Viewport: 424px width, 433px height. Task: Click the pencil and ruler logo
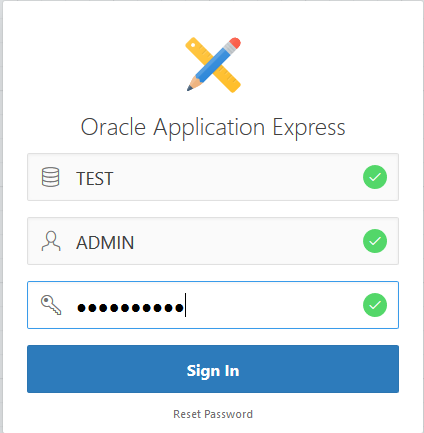click(213, 65)
